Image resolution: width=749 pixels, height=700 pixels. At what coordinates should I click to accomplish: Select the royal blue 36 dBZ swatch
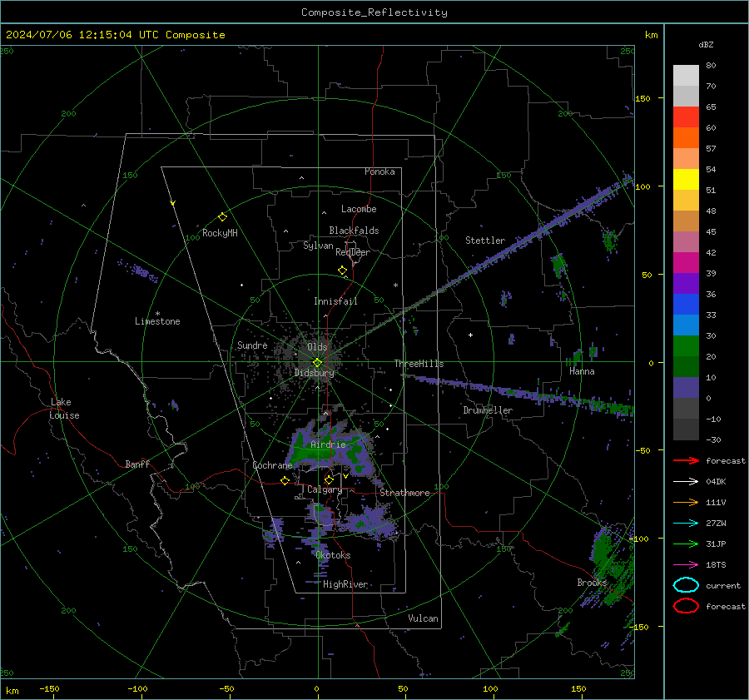(686, 304)
